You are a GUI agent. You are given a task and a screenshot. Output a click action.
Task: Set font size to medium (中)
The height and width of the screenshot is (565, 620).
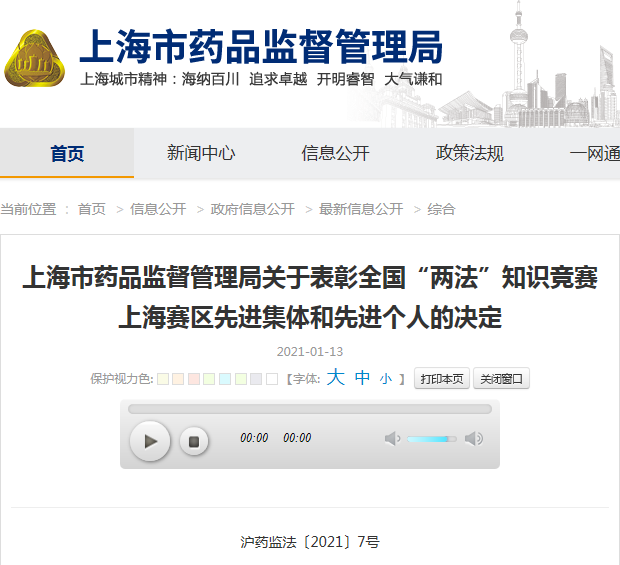[362, 378]
